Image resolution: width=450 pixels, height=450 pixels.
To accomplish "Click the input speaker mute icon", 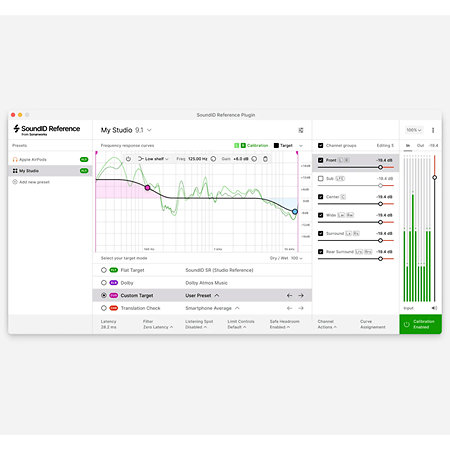I will [434, 308].
